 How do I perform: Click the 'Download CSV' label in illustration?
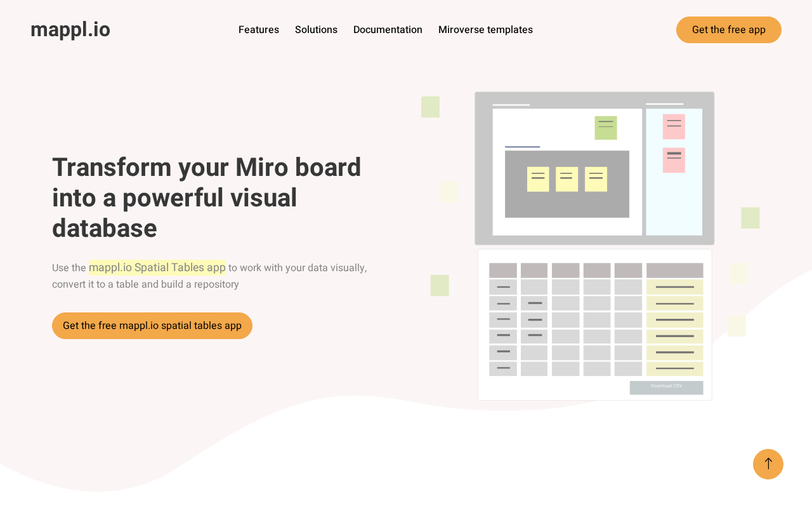666,386
